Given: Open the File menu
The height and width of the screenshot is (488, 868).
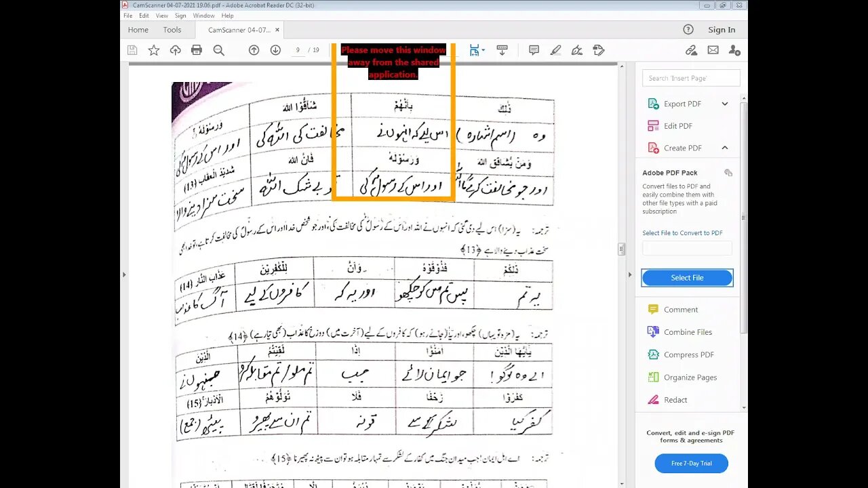Looking at the screenshot, I should tap(127, 16).
